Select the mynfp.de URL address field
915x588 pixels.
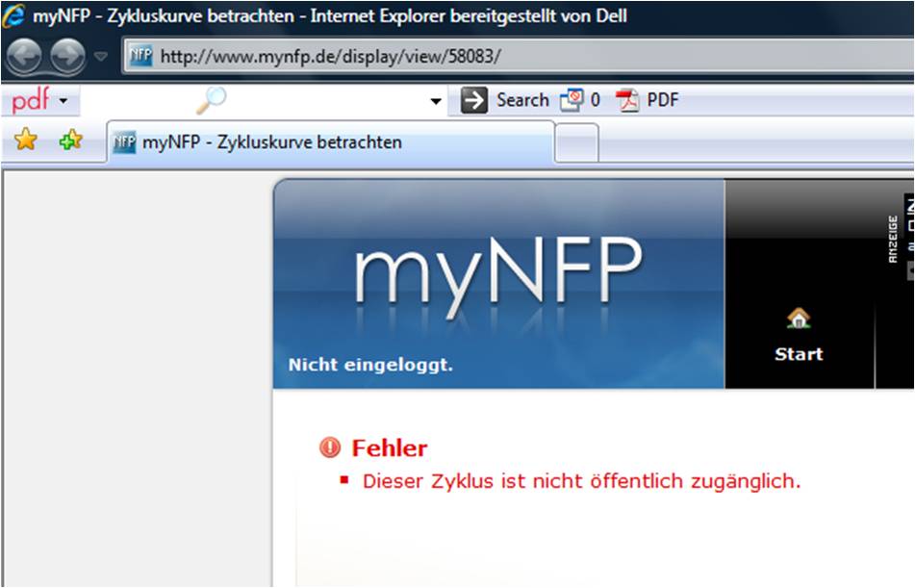(481, 56)
